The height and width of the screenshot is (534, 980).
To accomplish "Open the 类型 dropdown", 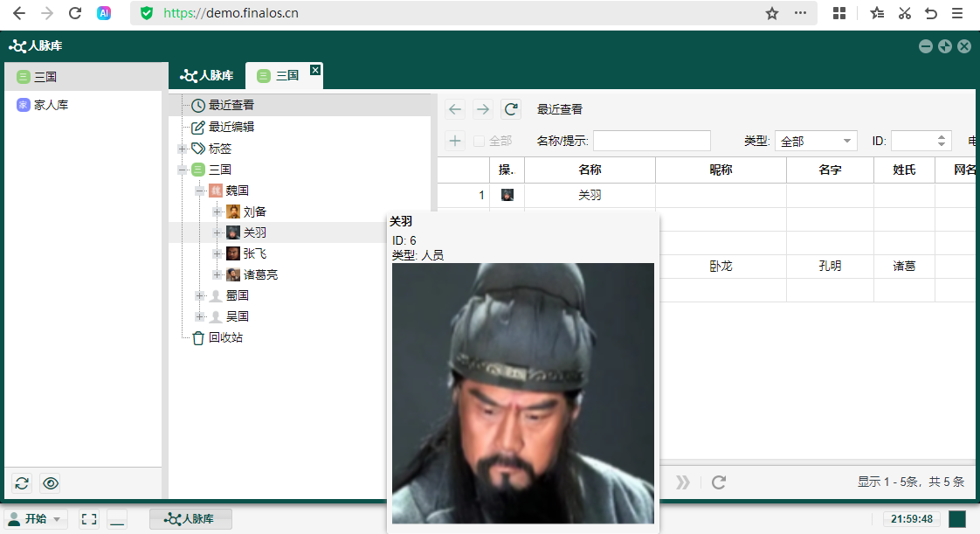I will pos(816,142).
